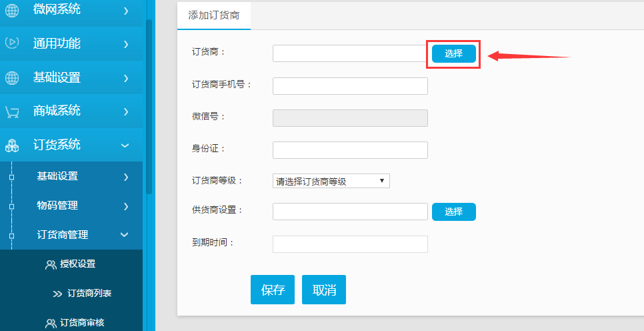Click the users icon beside 授权设置
Viewport: 644px width, 331px height.
point(51,264)
